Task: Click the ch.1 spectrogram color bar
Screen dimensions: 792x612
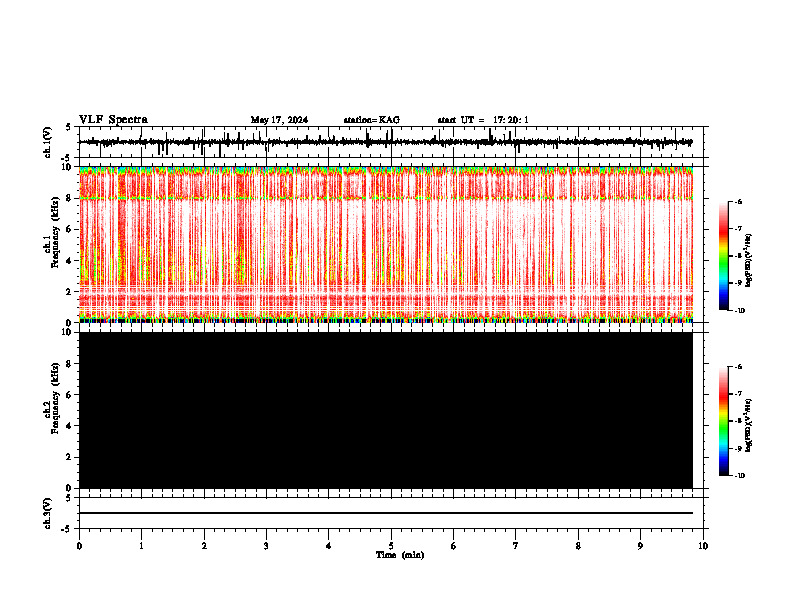Action: 723,256
